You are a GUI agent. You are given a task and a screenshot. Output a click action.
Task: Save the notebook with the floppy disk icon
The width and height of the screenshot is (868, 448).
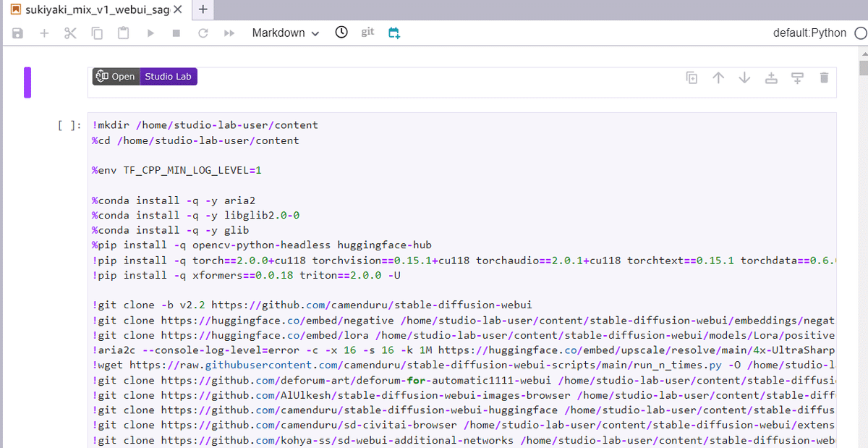(18, 33)
